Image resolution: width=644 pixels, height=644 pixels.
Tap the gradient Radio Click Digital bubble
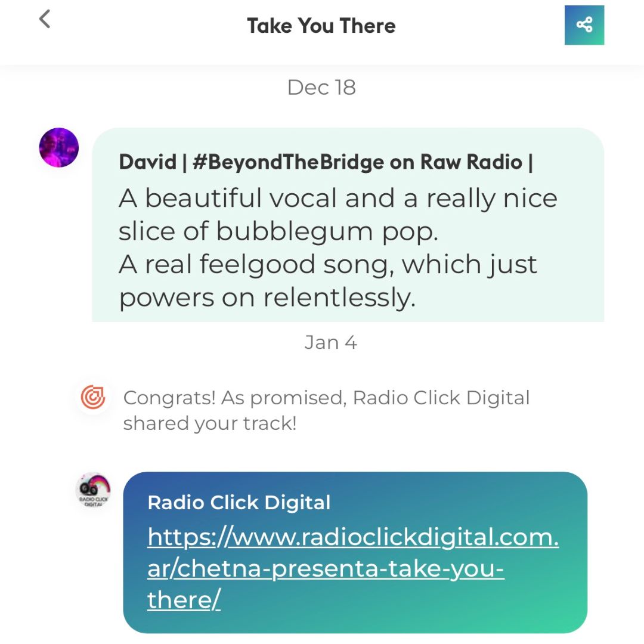click(355, 552)
